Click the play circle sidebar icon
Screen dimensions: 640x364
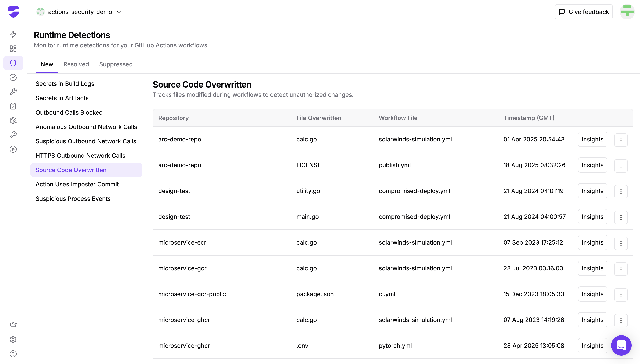tap(13, 149)
